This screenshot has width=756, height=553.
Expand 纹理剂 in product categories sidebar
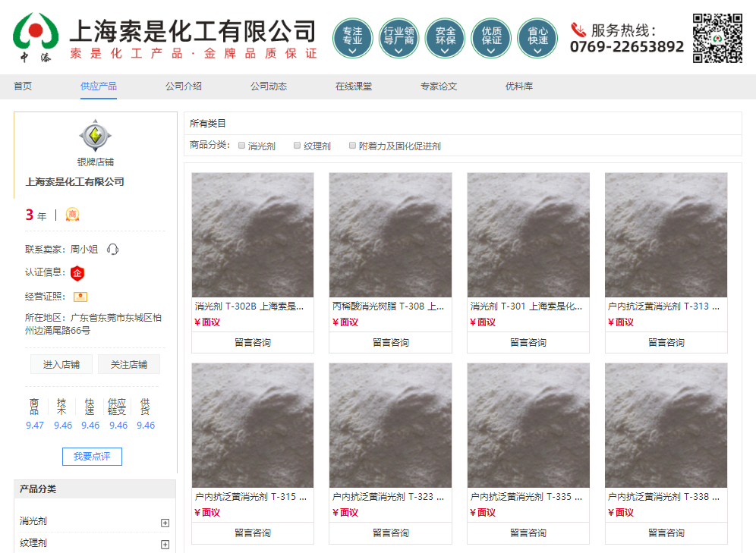point(165,545)
